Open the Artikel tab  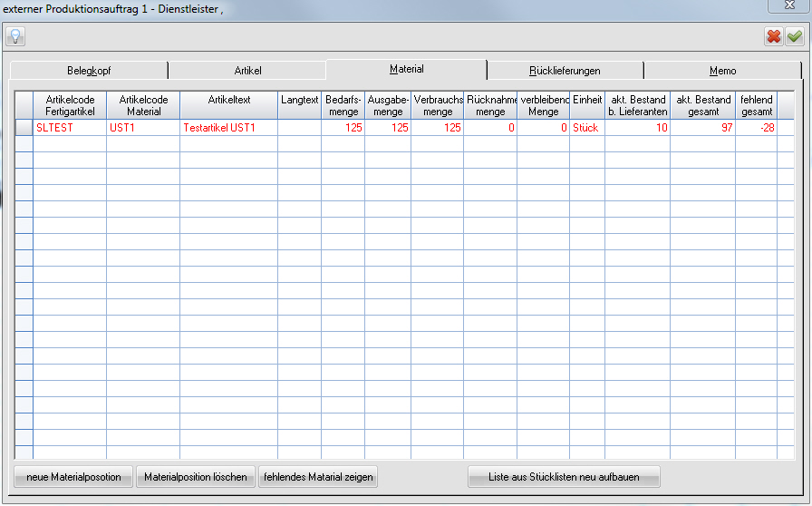(x=247, y=71)
